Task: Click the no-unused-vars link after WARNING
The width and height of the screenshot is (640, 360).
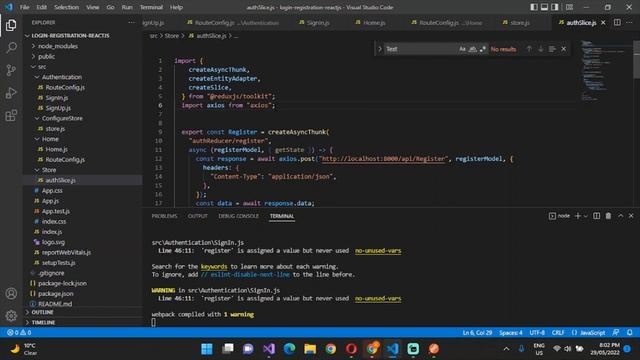Action: [x=378, y=298]
